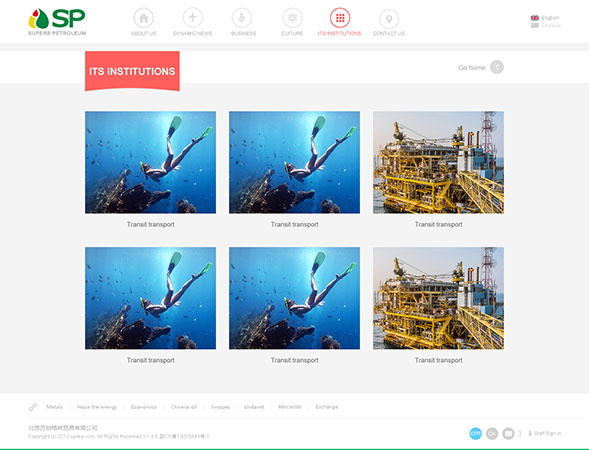Select the Culture nav icon
The image size is (589, 450).
(x=292, y=18)
